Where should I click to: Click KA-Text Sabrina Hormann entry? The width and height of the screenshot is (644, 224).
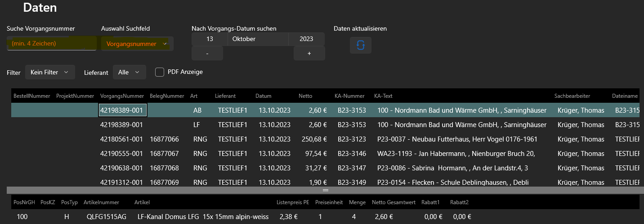pyautogui.click(x=452, y=168)
